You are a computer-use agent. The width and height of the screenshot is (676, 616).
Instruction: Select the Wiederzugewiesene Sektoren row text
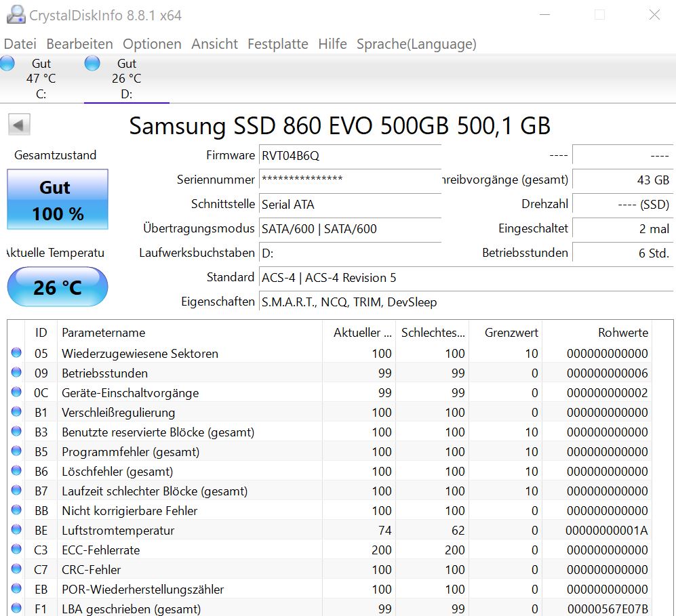click(x=140, y=354)
